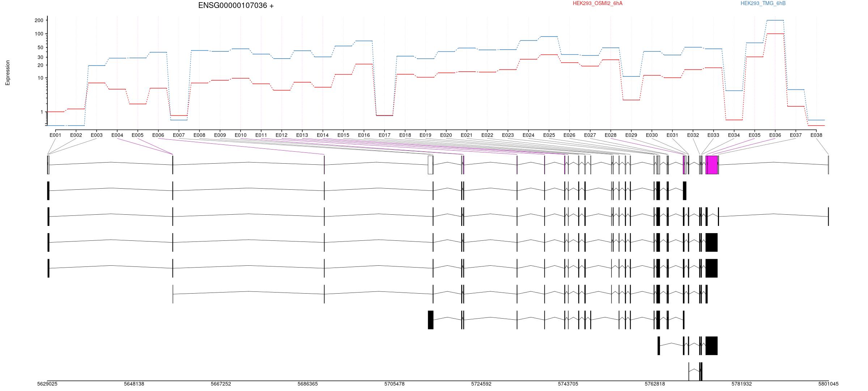Click the white hollow exon box in gene model

tap(430, 165)
